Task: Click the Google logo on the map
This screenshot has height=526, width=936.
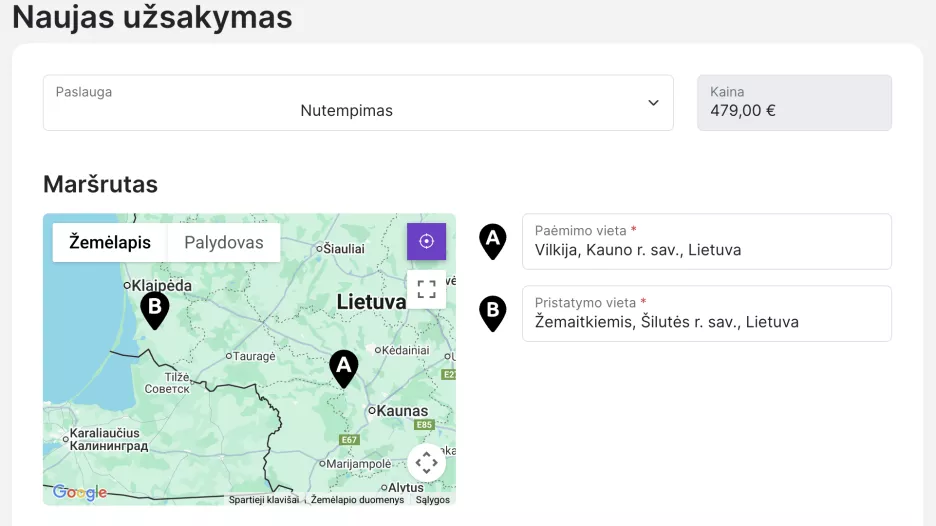Action: point(80,492)
